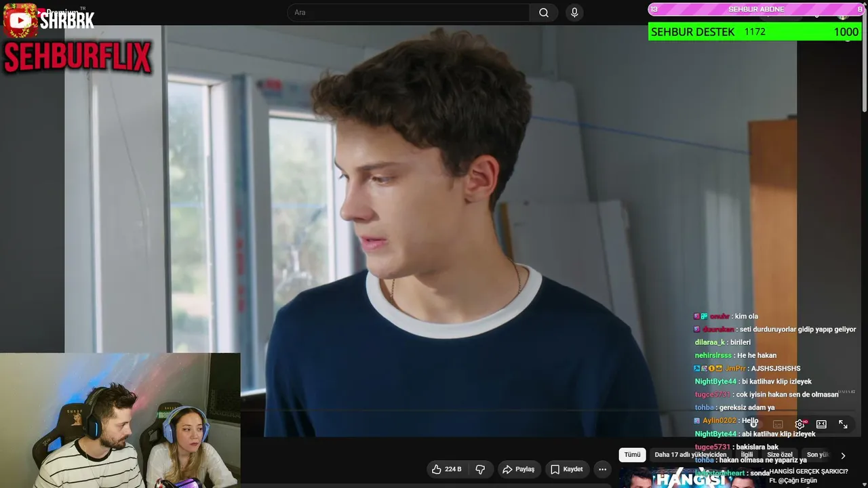Click the 'SEHBUR DESTEK' goal bar
Image resolution: width=868 pixels, height=488 pixels.
[x=754, y=32]
